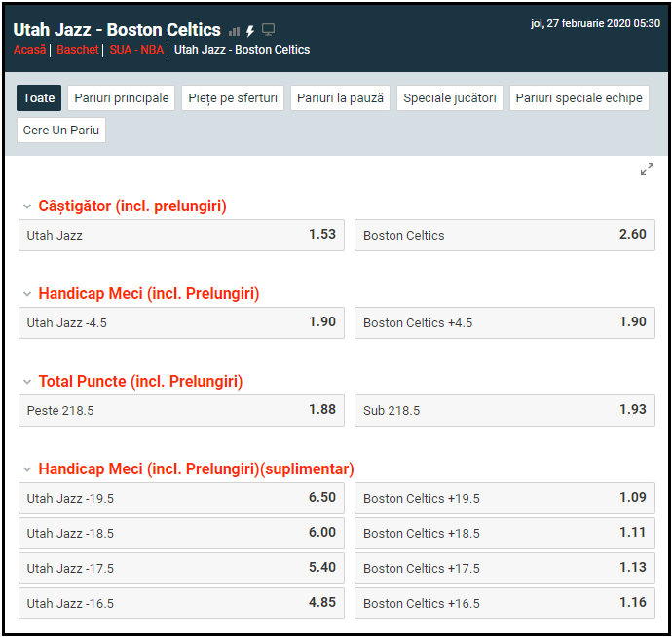Switch to the Pariuri principale tab
Viewport: 672px width, 637px height.
point(122,98)
